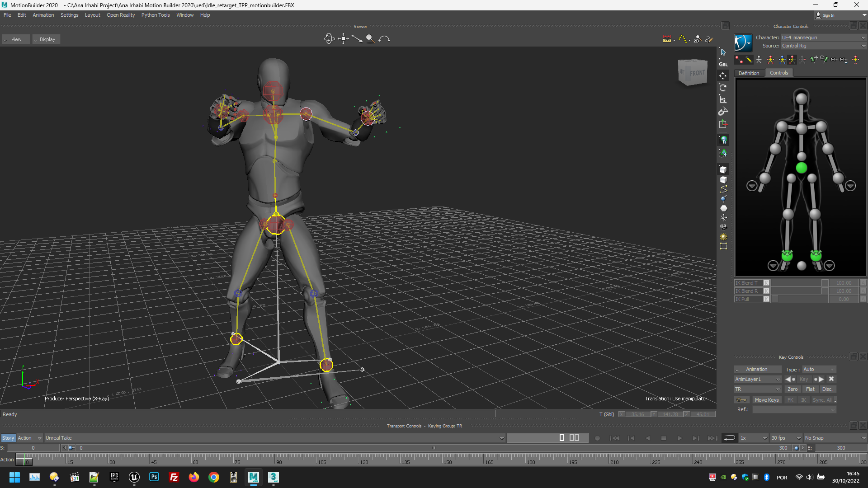Click the sun light icon in side toolbar
This screenshot has height=488, width=868.
[723, 237]
